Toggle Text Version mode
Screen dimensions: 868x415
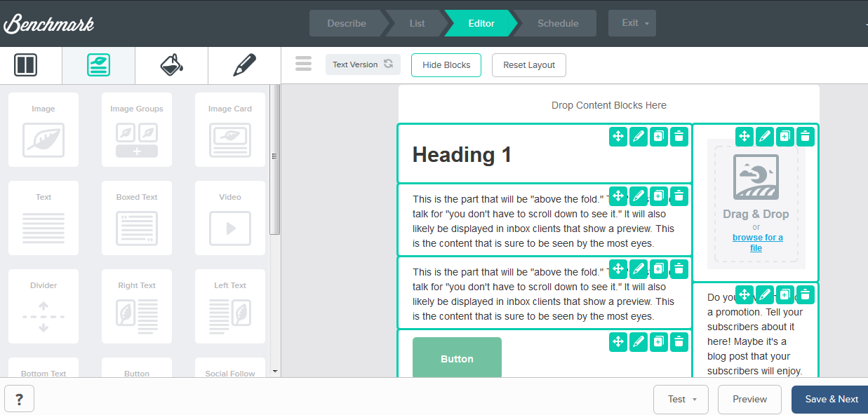click(x=363, y=64)
